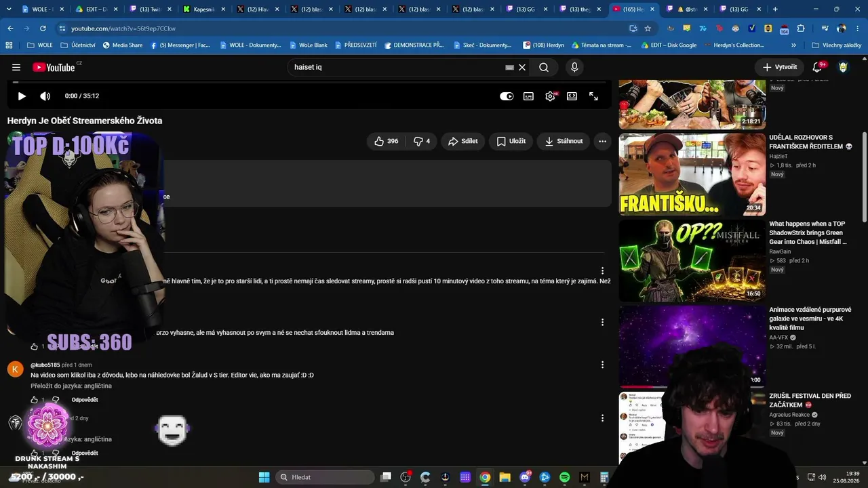Open the RawGain channel link
Screen dimensions: 868x488
tap(780, 251)
